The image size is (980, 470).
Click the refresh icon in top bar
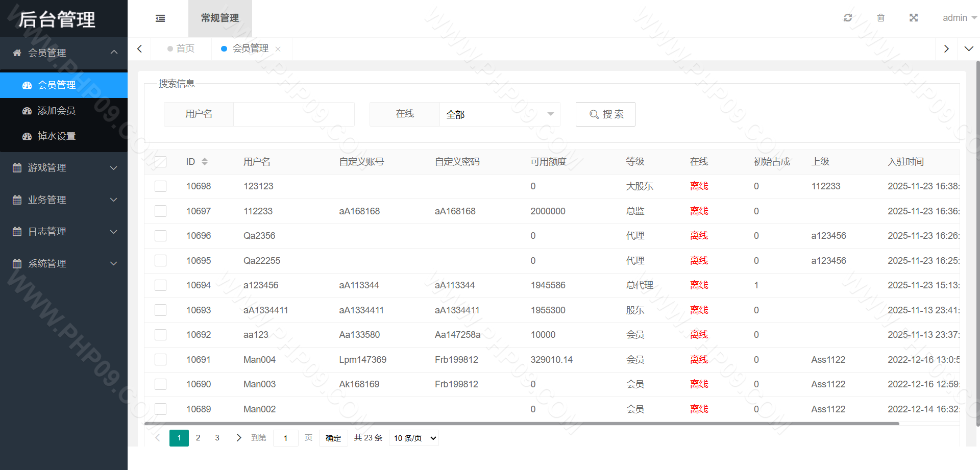tap(848, 18)
